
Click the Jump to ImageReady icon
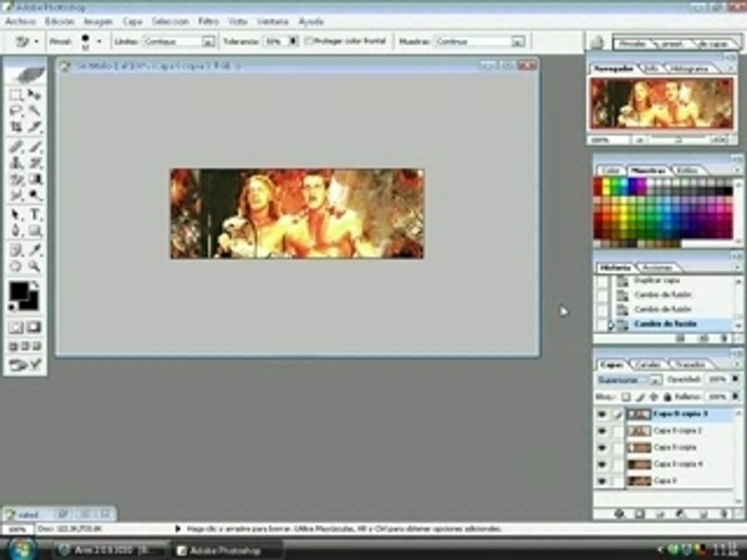(25, 365)
